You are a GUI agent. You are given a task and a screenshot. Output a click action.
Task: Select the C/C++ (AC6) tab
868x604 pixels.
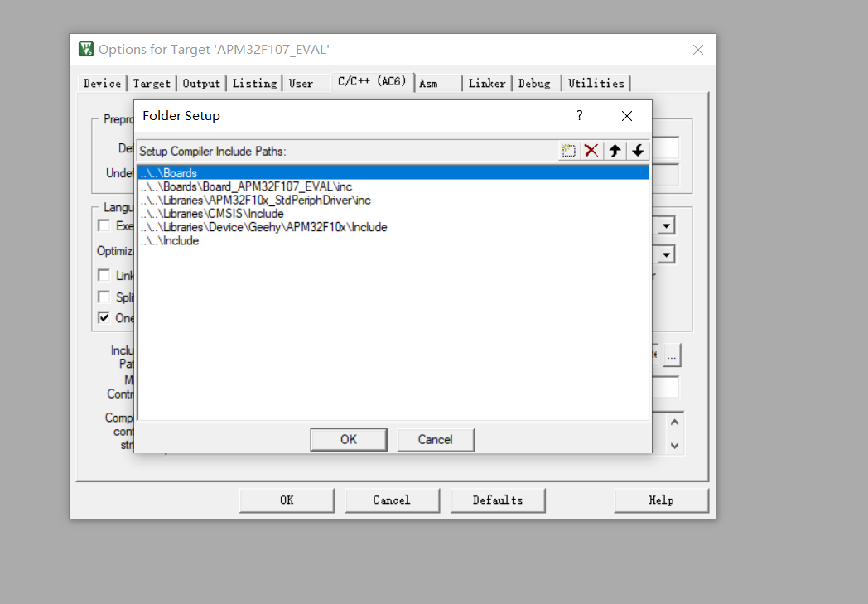(372, 82)
